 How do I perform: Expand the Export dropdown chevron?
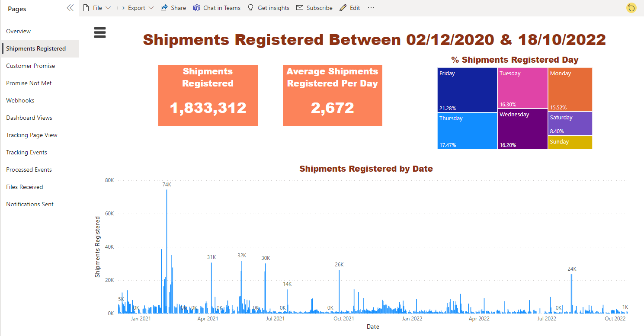tap(151, 8)
